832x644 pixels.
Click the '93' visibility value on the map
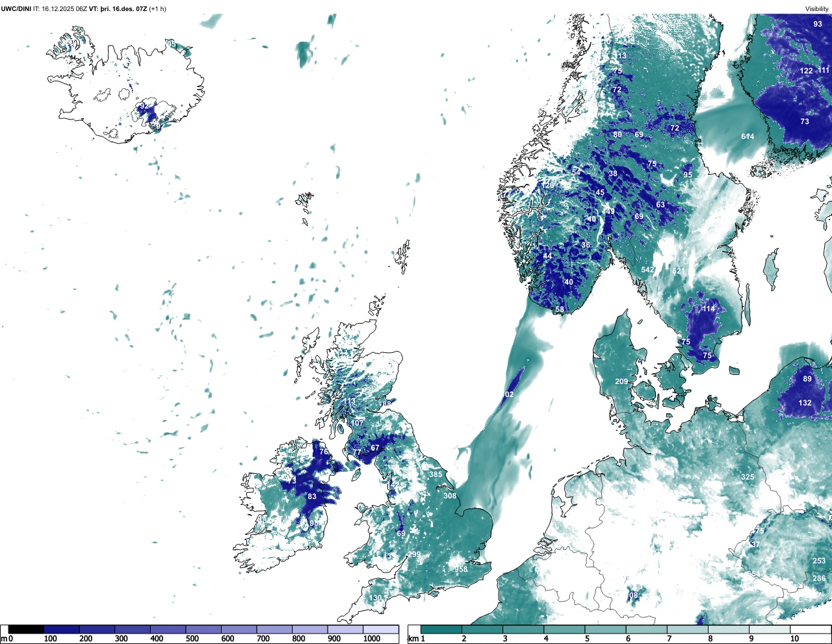click(x=818, y=24)
